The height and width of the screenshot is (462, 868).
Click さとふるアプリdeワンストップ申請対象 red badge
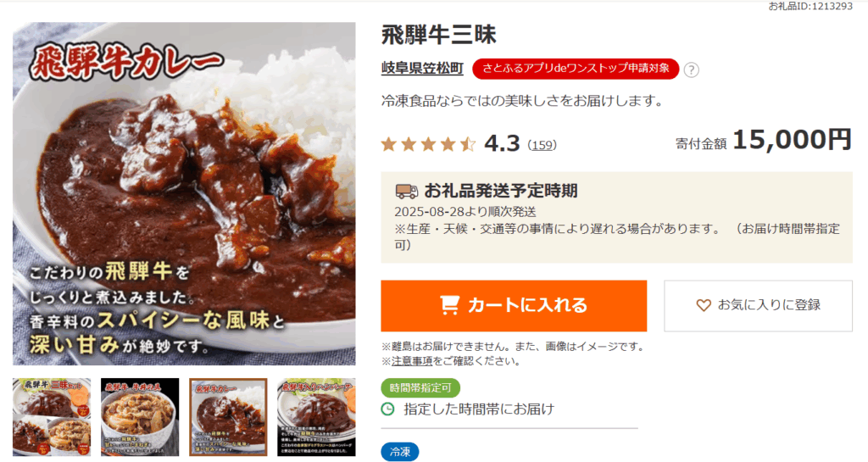pos(576,69)
